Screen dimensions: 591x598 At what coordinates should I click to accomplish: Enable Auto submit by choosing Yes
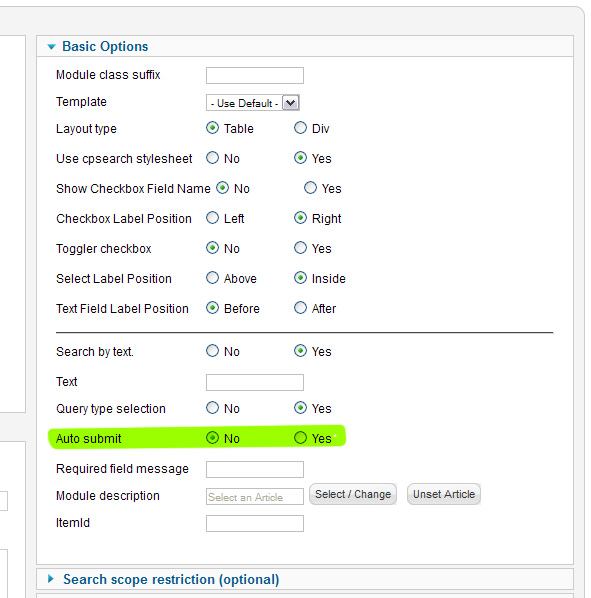pyautogui.click(x=300, y=437)
